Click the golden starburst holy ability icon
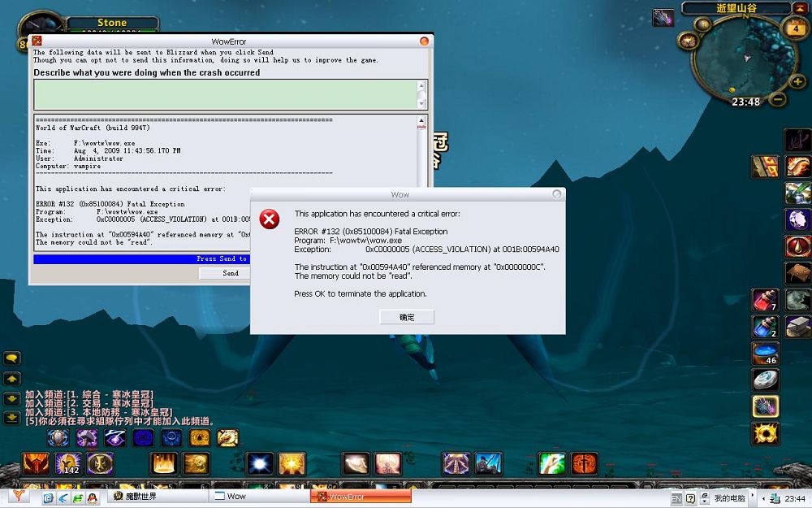The width and height of the screenshot is (812, 508). (x=292, y=464)
